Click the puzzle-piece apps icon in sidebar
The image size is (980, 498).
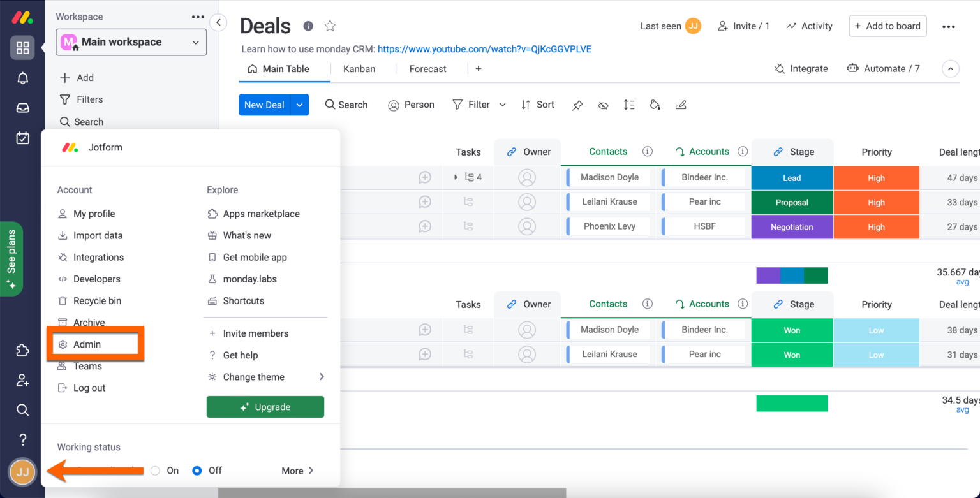pos(22,350)
